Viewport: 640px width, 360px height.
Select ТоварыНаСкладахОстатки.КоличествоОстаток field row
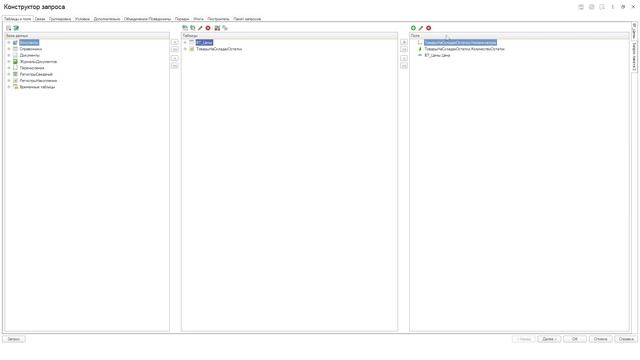pos(464,49)
